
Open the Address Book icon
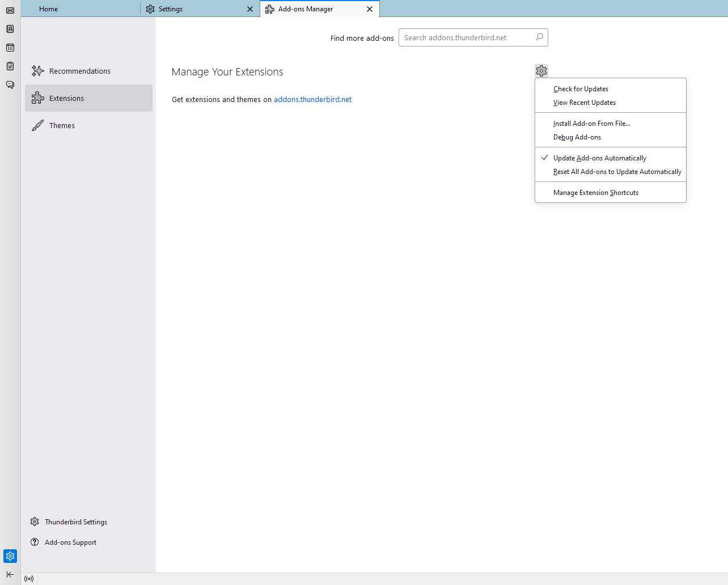click(10, 29)
